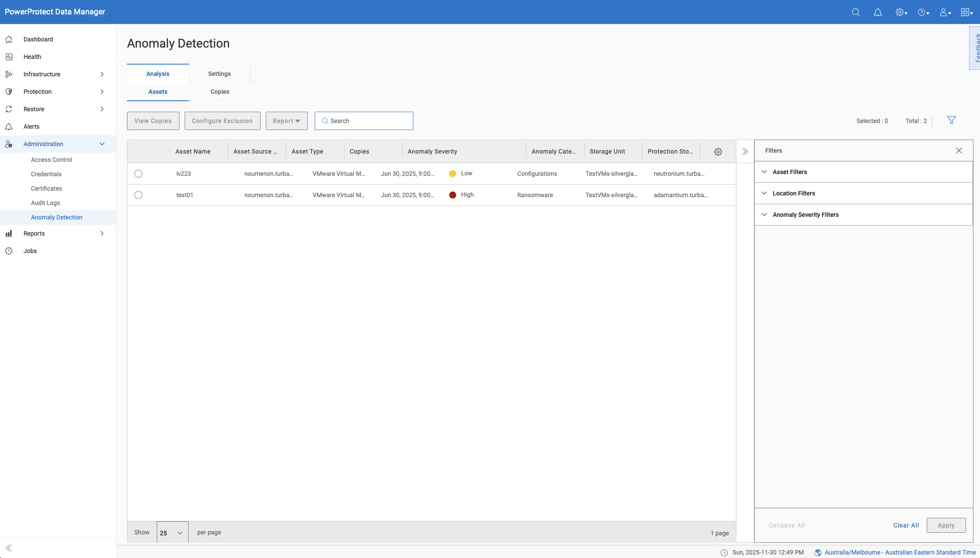Click the search magnifier icon in header
The width and height of the screenshot is (980, 558).
(856, 12)
